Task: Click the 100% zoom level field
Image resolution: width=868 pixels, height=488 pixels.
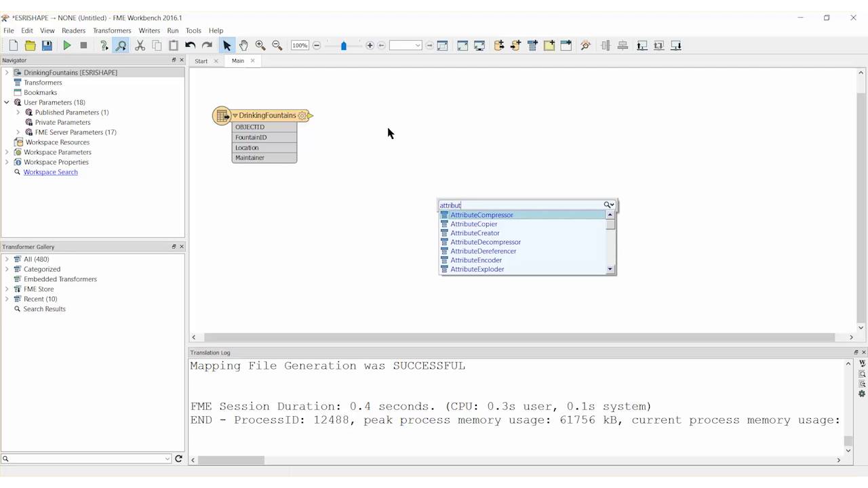Action: click(x=300, y=45)
